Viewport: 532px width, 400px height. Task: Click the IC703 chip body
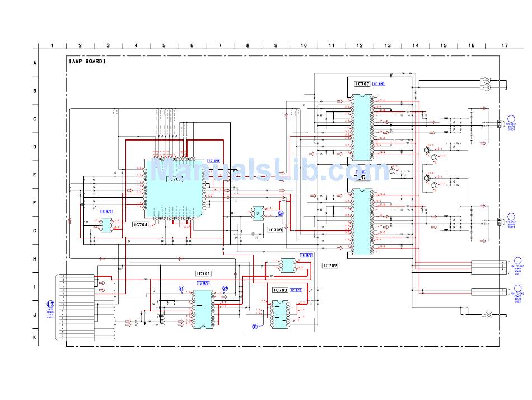coord(279,314)
